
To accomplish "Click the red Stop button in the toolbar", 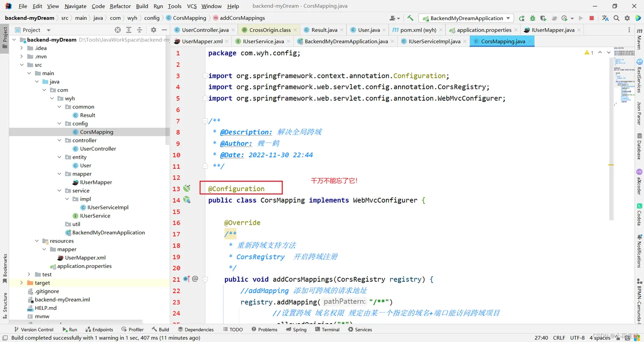I will click(592, 18).
